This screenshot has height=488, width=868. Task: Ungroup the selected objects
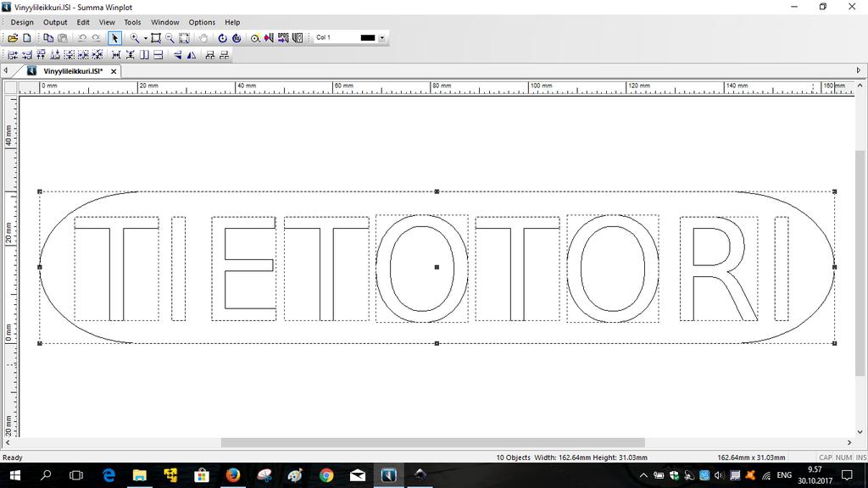point(224,55)
